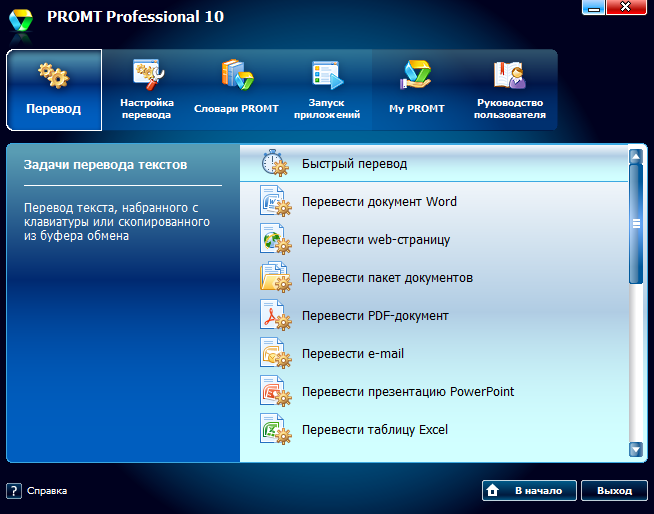
Task: Click the Словари PROMT books icon
Action: pyautogui.click(x=237, y=74)
